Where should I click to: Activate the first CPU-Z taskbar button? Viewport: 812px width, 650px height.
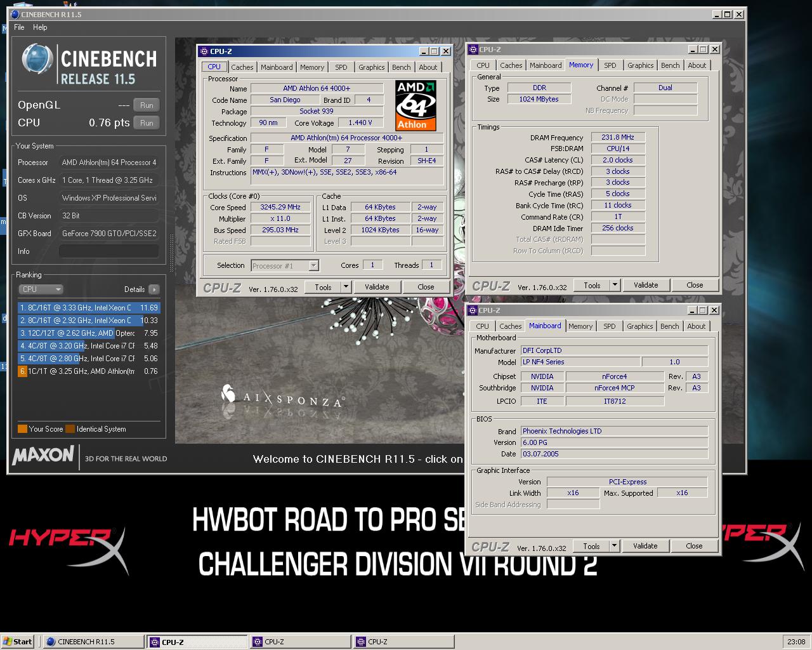pyautogui.click(x=197, y=642)
